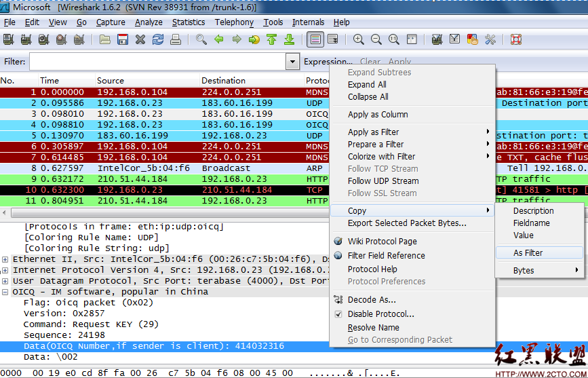Viewport: 588px width, 378px height.
Task: Go to specific packet number icon
Action: (x=254, y=39)
